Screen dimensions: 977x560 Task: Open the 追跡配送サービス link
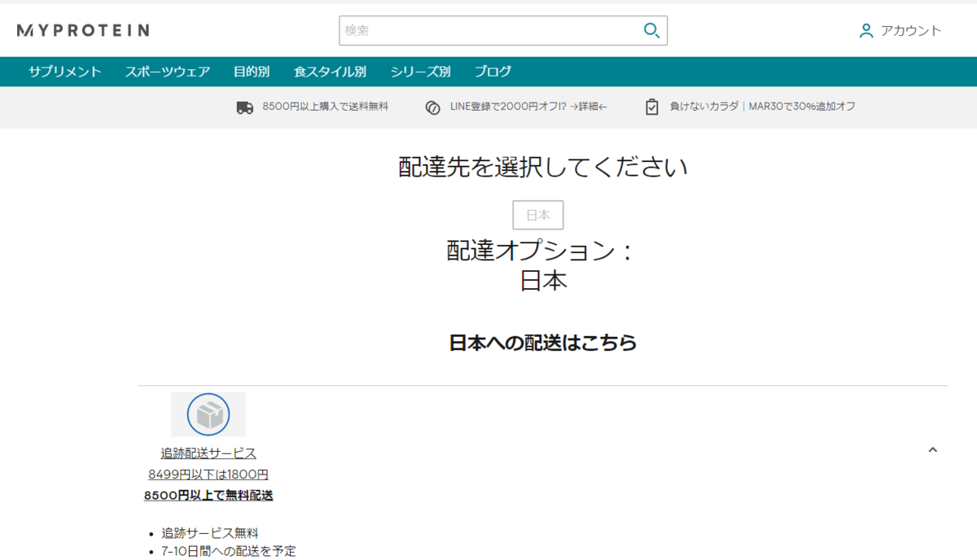point(208,453)
